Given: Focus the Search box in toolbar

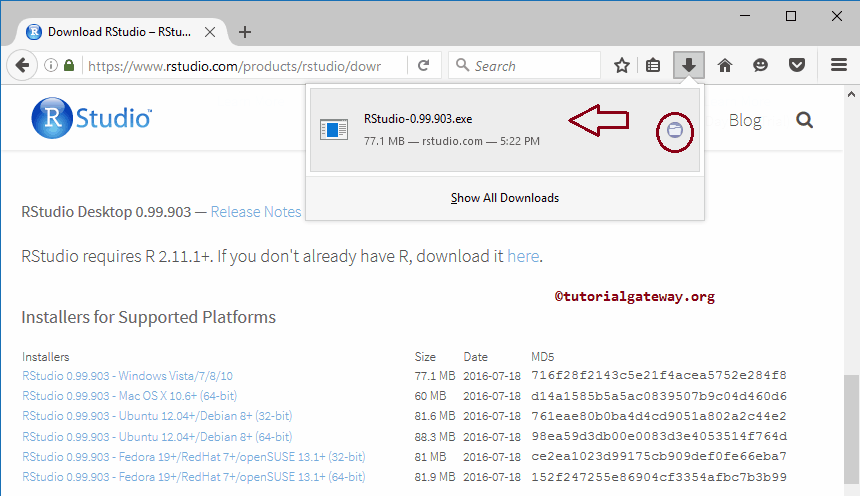Looking at the screenshot, I should pyautogui.click(x=525, y=66).
